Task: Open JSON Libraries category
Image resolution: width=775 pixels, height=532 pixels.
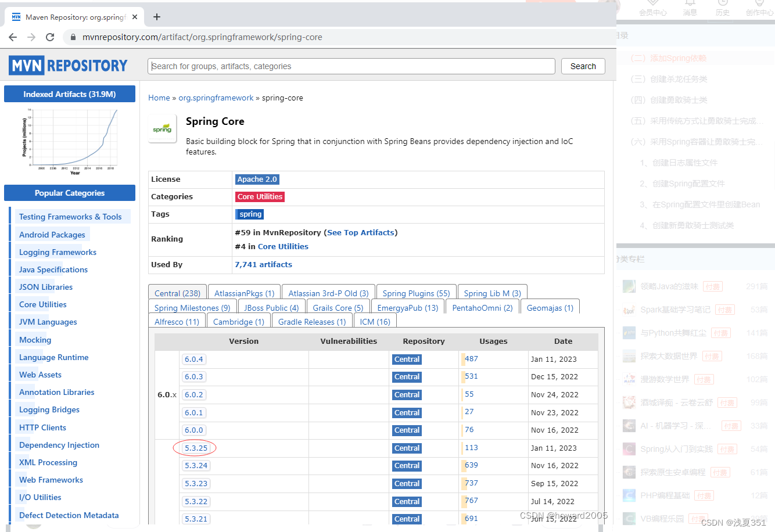Action: 46,287
